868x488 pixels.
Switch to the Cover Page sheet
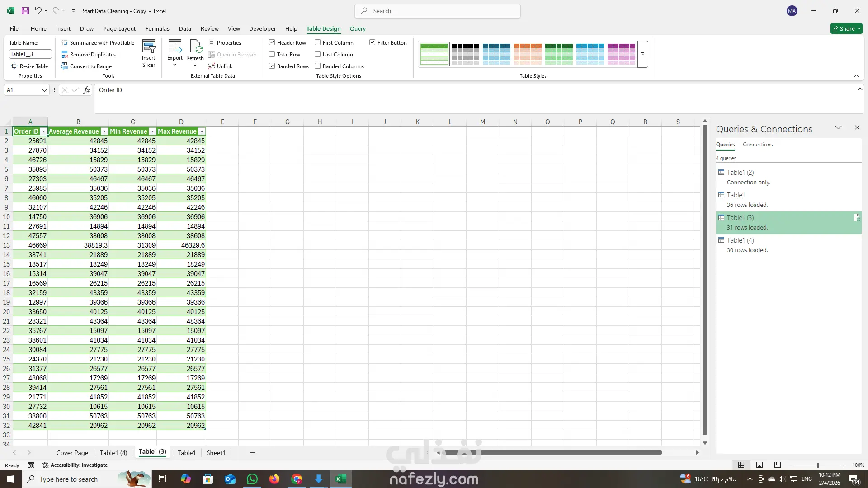tap(72, 453)
